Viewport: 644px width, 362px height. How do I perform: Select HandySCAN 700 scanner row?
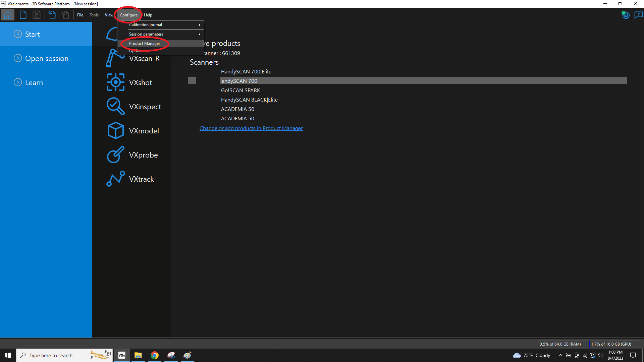tap(423, 81)
